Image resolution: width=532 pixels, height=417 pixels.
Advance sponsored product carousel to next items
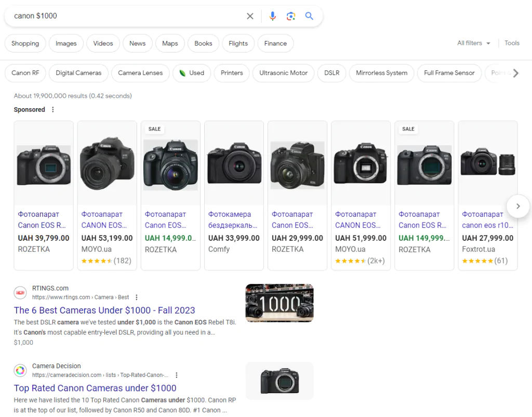518,206
